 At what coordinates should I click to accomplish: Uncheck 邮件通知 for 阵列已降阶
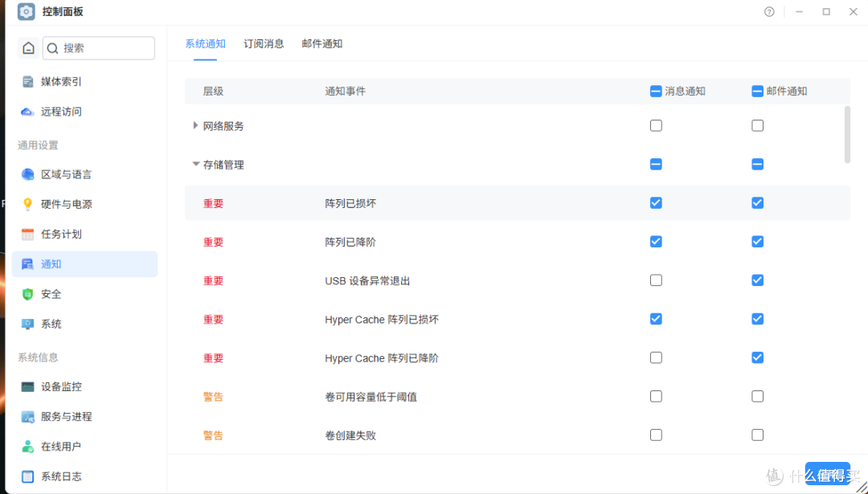point(757,242)
